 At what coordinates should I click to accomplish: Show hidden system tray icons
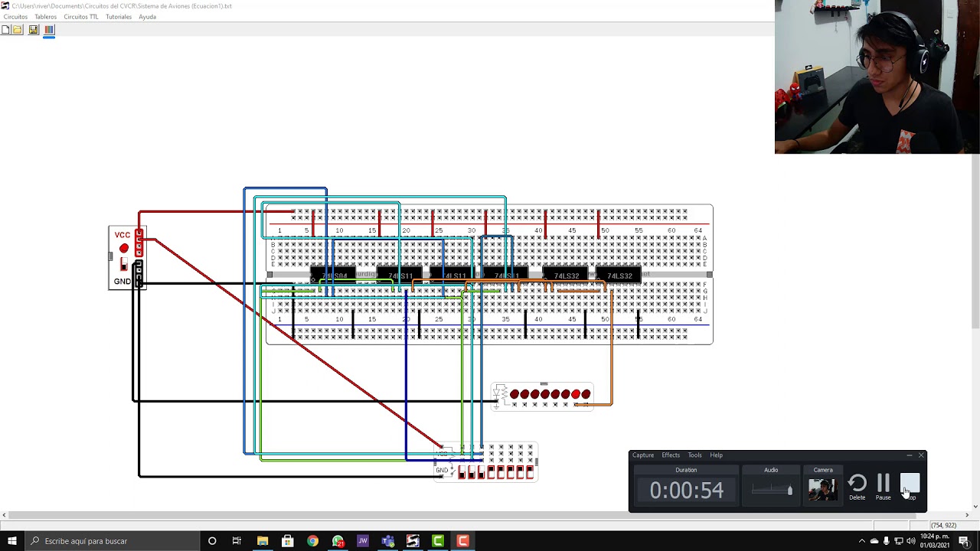[862, 541]
